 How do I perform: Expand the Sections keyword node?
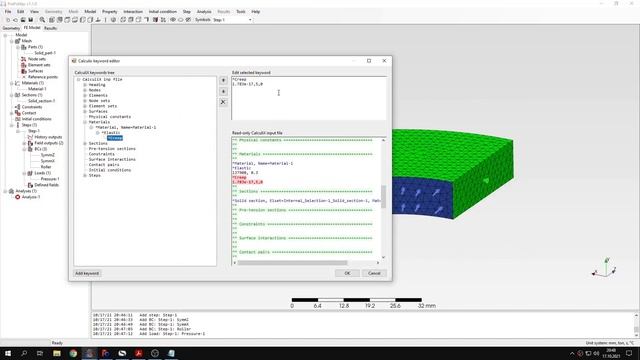click(85, 144)
